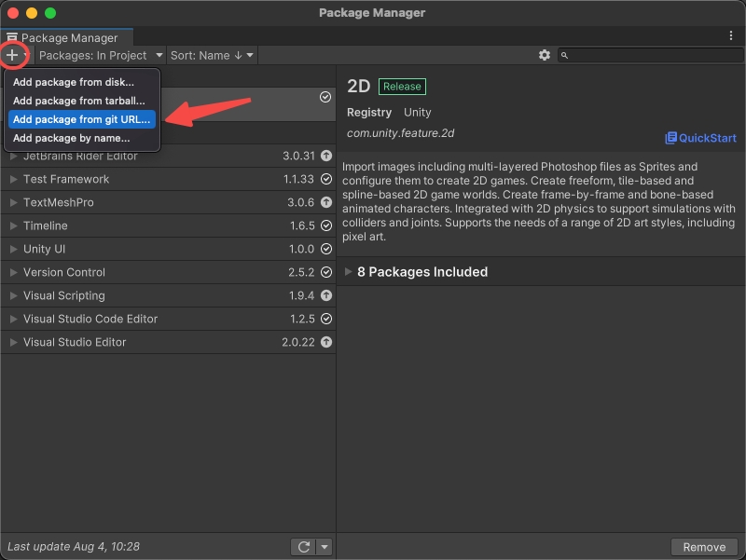The image size is (746, 560).
Task: Open the dropdown arrow next to refresh
Action: 324,547
